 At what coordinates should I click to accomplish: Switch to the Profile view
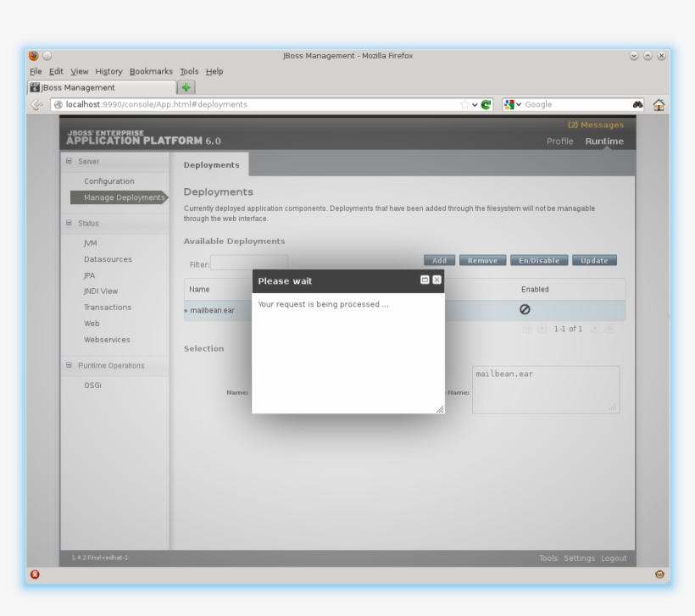click(x=559, y=142)
